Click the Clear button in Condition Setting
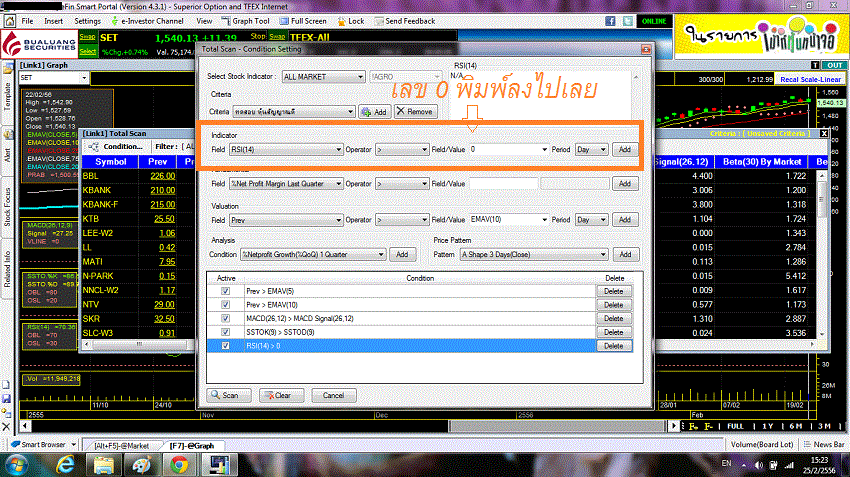 (x=281, y=395)
